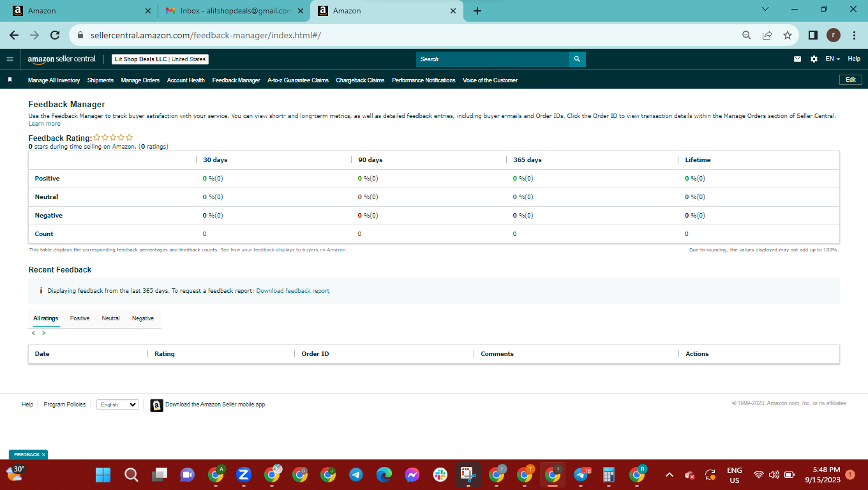868x490 pixels.
Task: Open the Chrome three-dot menu
Action: (x=854, y=35)
